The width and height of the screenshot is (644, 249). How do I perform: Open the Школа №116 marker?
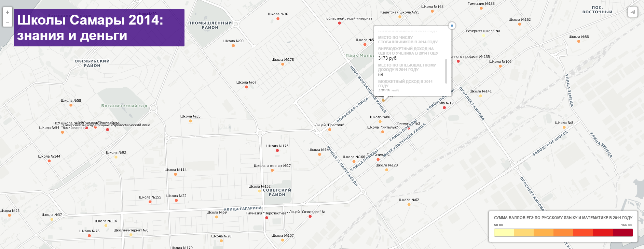click(x=106, y=225)
